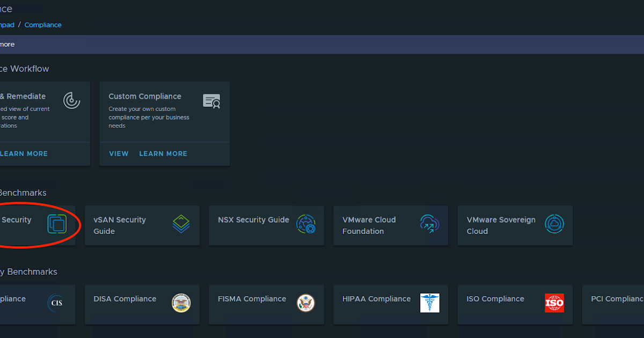644x338 pixels.
Task: Choose the VMware Sovereign Cloud card title
Action: click(x=501, y=225)
